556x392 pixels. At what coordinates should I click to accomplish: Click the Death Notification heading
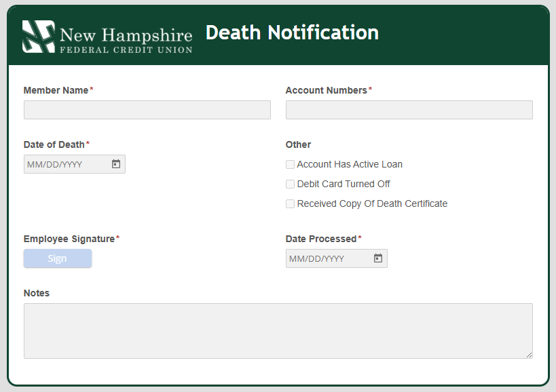pos(292,33)
